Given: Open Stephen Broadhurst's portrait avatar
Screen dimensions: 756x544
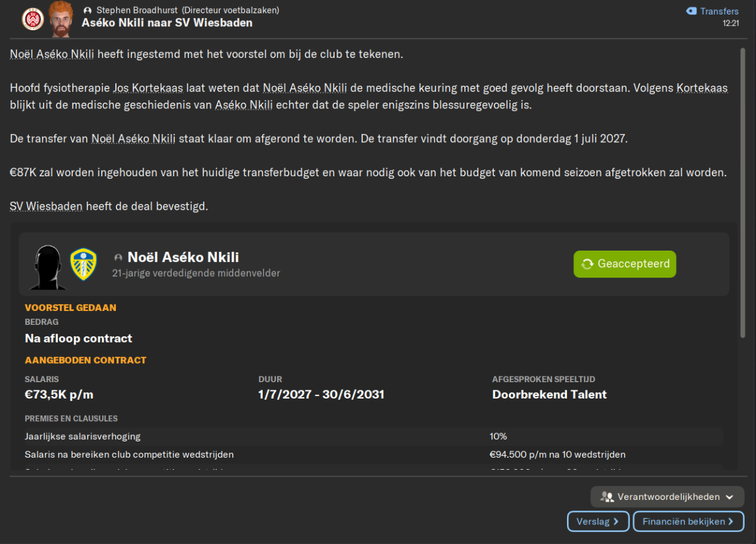Looking at the screenshot, I should coord(60,19).
